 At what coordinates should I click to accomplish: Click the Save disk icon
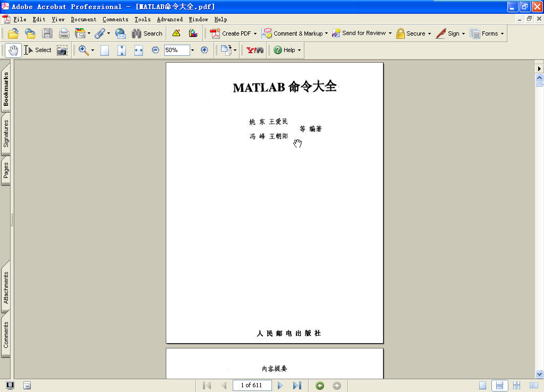[x=47, y=33]
